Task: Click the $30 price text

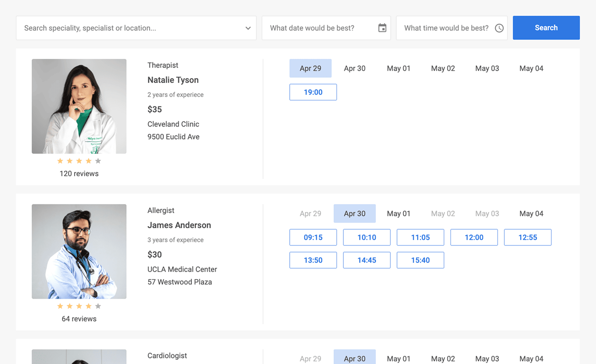Action: click(155, 254)
